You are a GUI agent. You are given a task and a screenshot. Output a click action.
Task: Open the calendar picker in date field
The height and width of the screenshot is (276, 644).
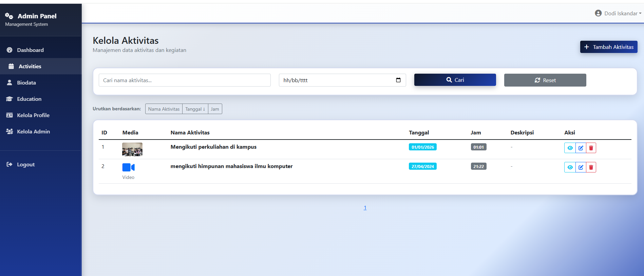[x=398, y=80]
